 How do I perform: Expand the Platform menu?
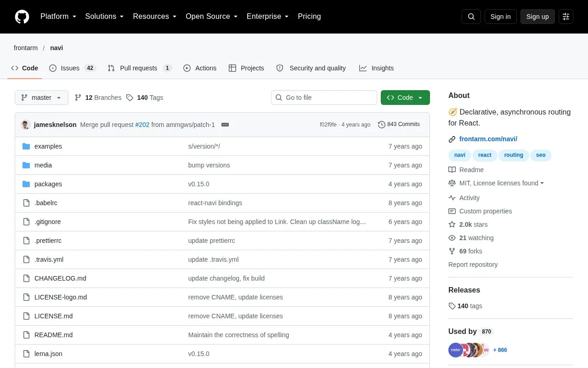[x=58, y=17]
